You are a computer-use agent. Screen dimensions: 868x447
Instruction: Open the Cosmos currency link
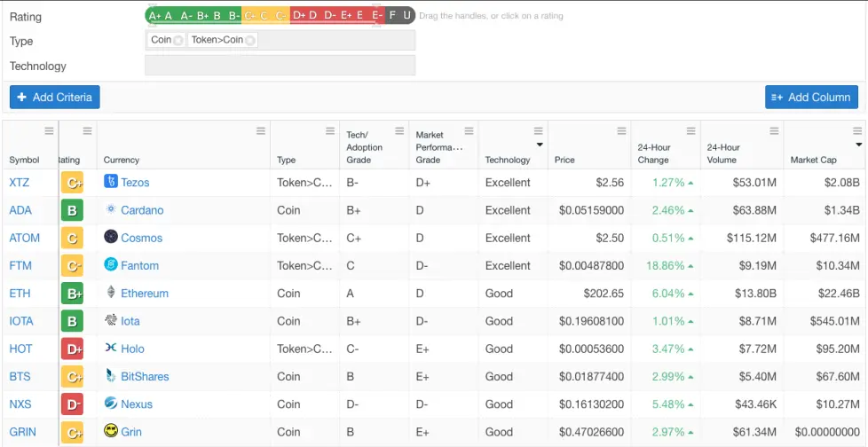pyautogui.click(x=142, y=238)
